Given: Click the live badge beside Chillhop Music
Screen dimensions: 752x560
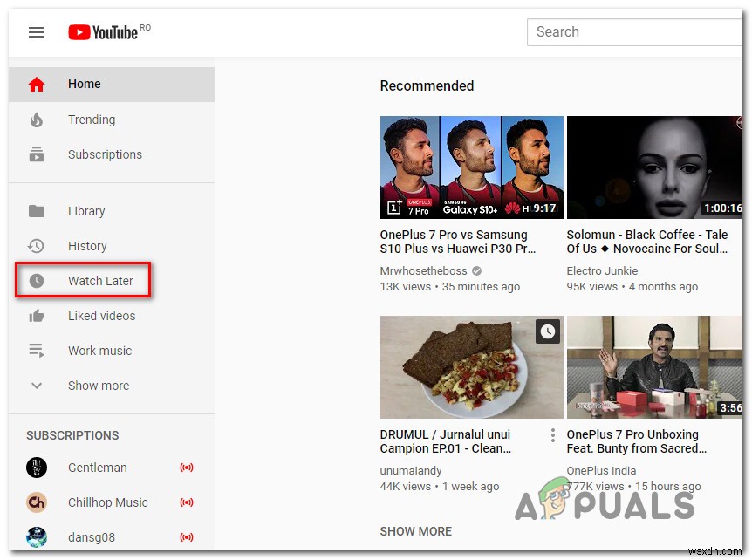Looking at the screenshot, I should tap(187, 502).
